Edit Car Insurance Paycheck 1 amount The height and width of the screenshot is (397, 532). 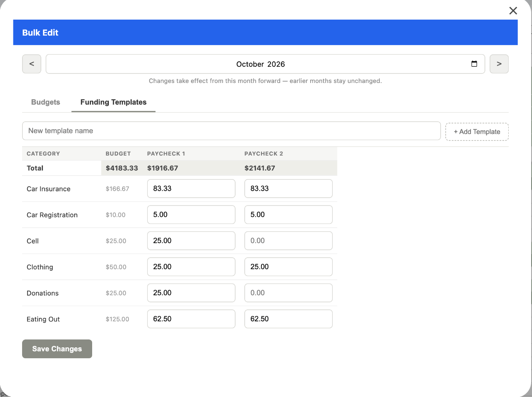point(191,188)
